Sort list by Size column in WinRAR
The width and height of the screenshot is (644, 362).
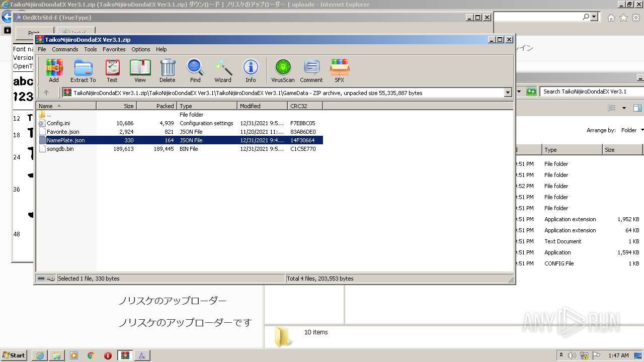click(116, 106)
